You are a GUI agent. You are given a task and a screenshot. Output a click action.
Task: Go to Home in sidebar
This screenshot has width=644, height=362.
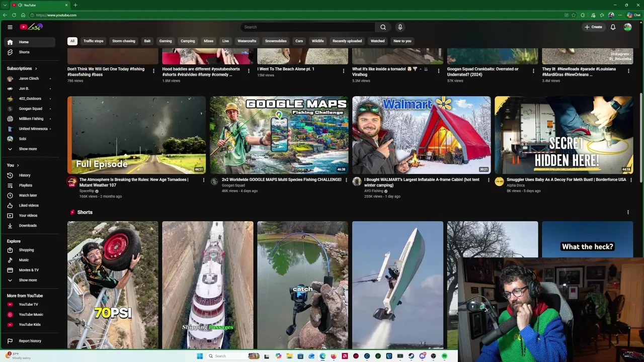[x=30, y=42]
